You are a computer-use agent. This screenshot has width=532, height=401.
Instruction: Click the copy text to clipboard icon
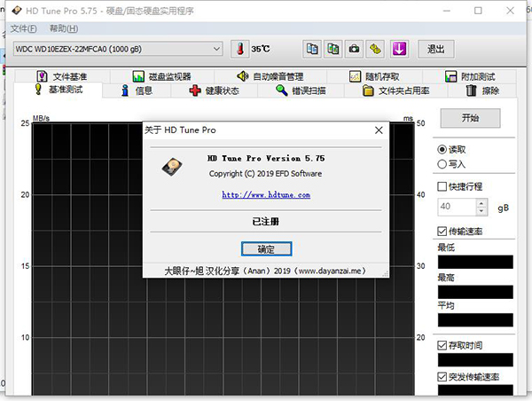(x=313, y=48)
